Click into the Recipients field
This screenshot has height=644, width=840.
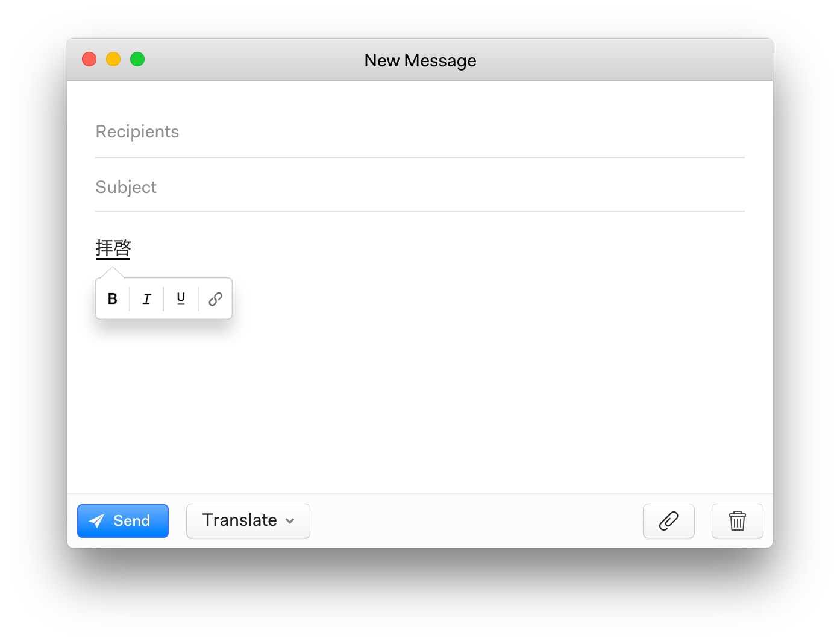420,132
